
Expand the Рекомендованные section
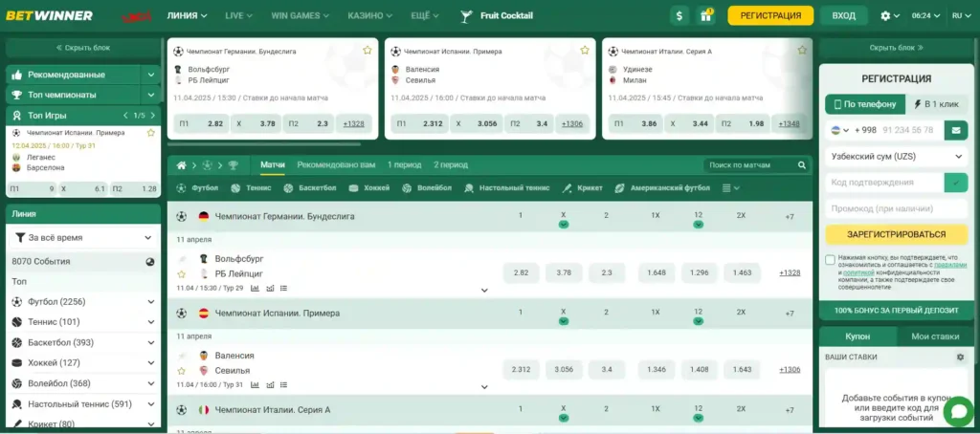tap(151, 75)
